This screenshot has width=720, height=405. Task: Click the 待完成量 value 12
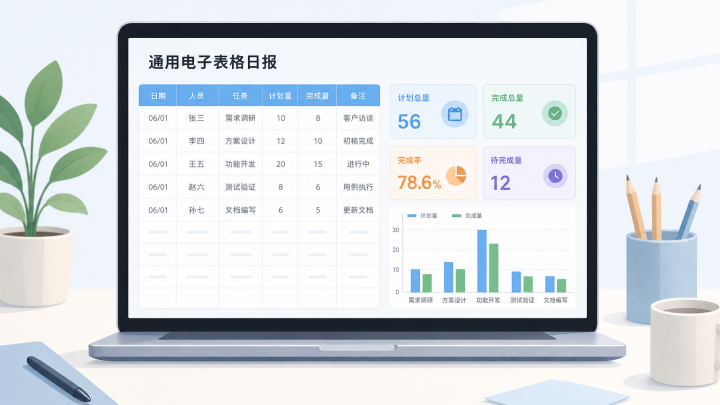[501, 183]
